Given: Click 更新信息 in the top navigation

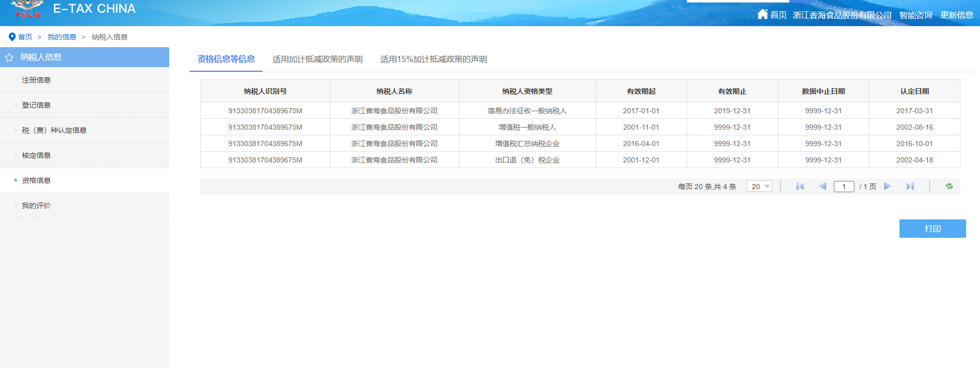Looking at the screenshot, I should point(956,15).
